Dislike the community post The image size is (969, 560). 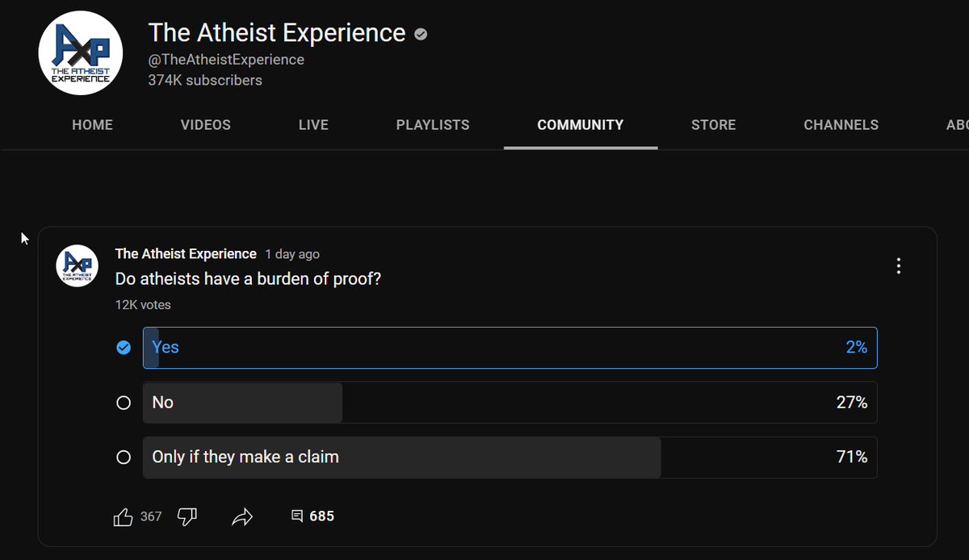(x=187, y=516)
